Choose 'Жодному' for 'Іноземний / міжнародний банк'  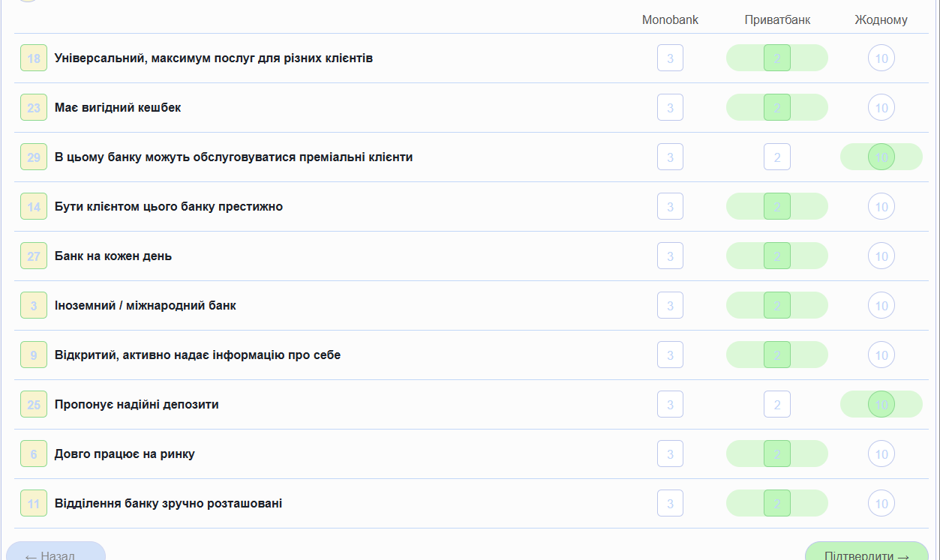881,305
